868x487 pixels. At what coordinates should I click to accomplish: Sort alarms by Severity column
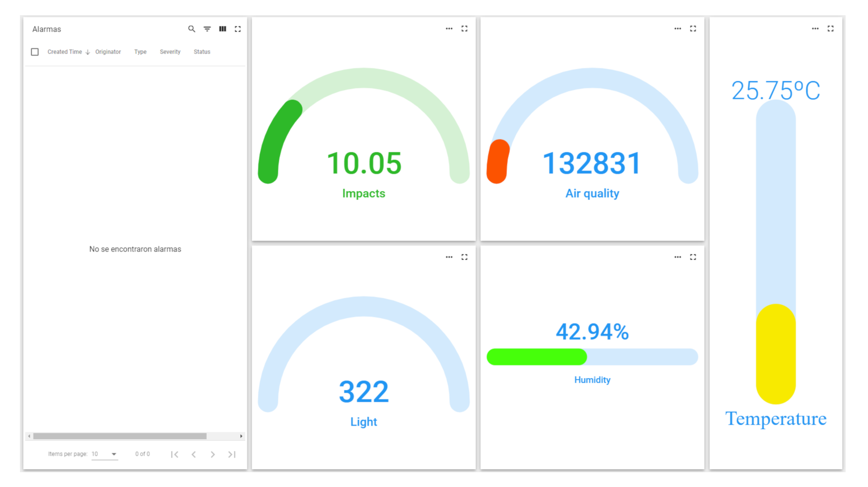point(170,52)
